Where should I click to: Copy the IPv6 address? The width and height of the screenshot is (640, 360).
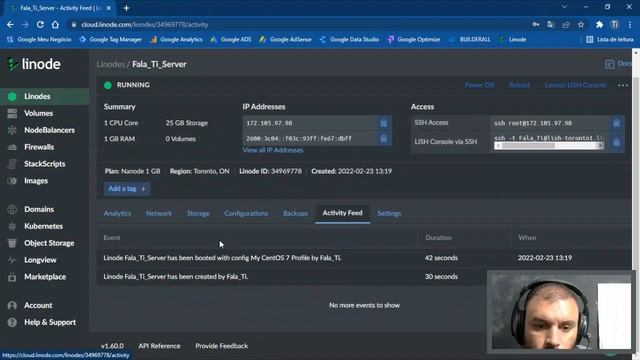coord(384,138)
